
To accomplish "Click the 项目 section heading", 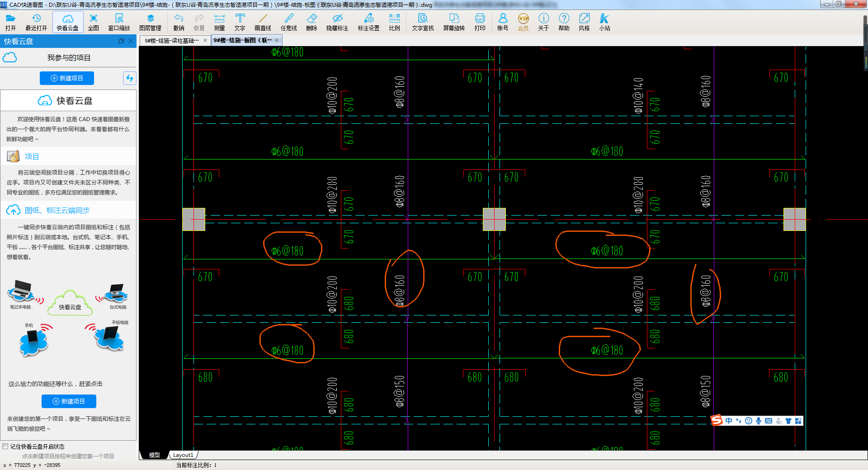I will [x=32, y=157].
